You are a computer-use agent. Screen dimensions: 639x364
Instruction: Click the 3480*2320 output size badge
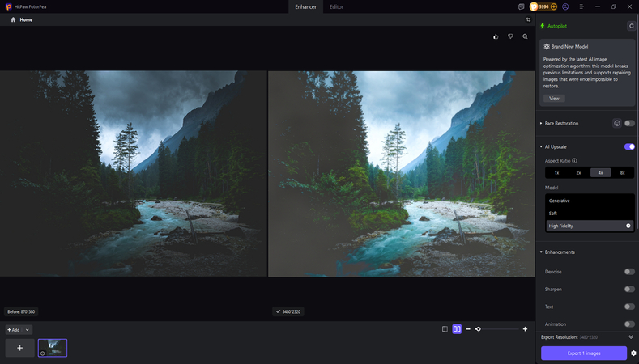(288, 312)
